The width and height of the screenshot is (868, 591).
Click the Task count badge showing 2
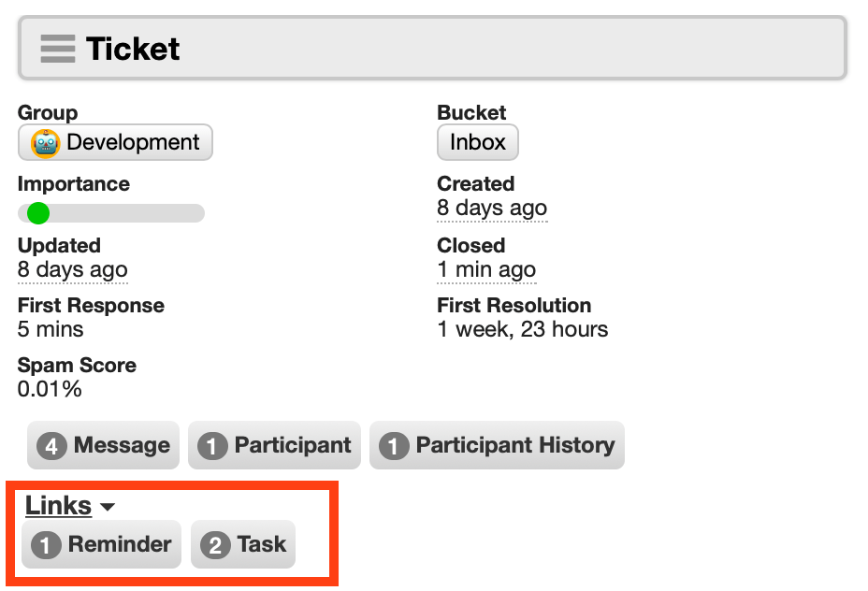coord(215,544)
